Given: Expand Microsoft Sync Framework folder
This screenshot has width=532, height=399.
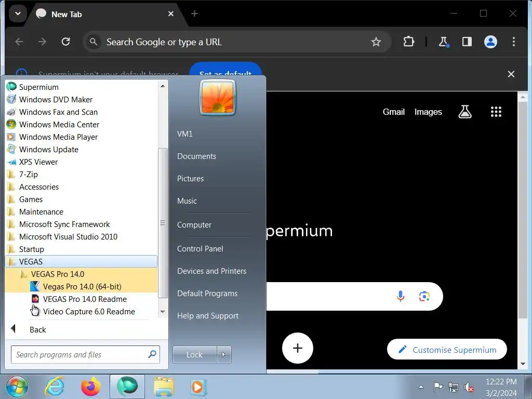Looking at the screenshot, I should tap(82, 224).
